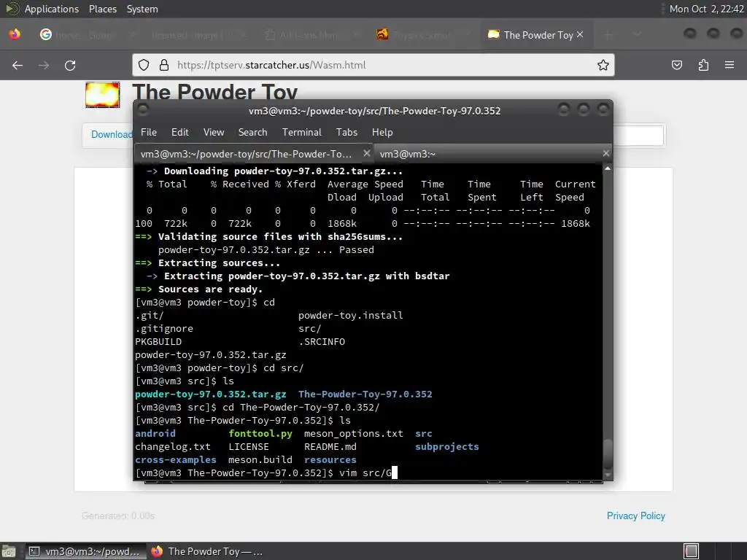The image size is (747, 560).
Task: Close the first terminal tab
Action: point(366,153)
